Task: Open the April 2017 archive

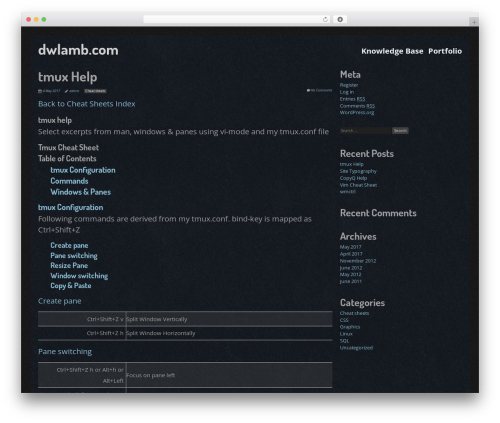Action: [x=351, y=254]
